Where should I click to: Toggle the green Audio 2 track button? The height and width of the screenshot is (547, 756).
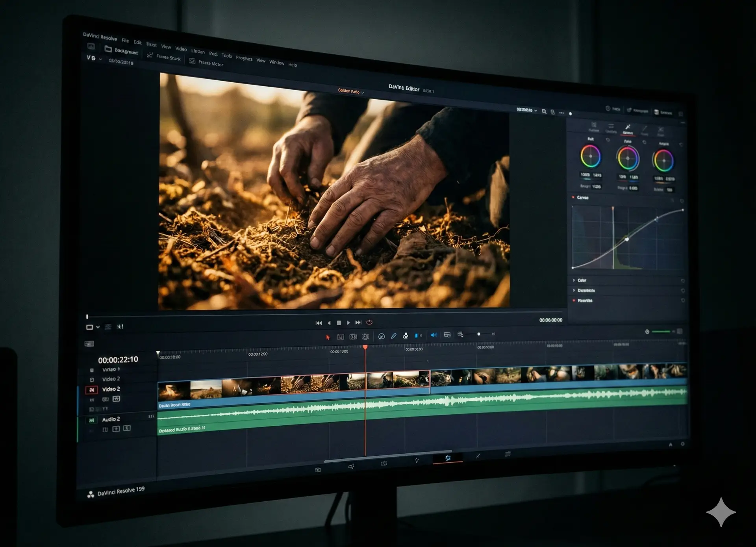(91, 420)
